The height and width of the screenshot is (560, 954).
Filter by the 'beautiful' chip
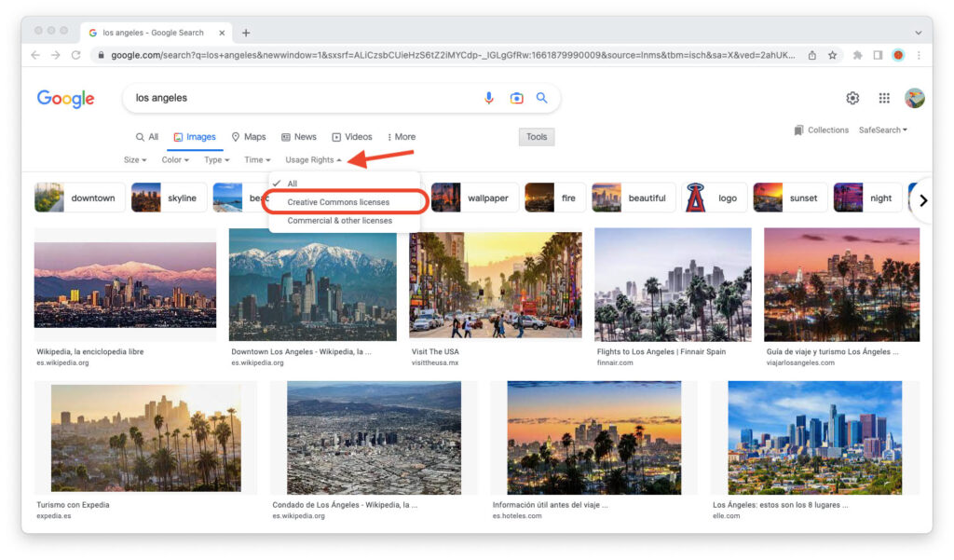point(634,198)
